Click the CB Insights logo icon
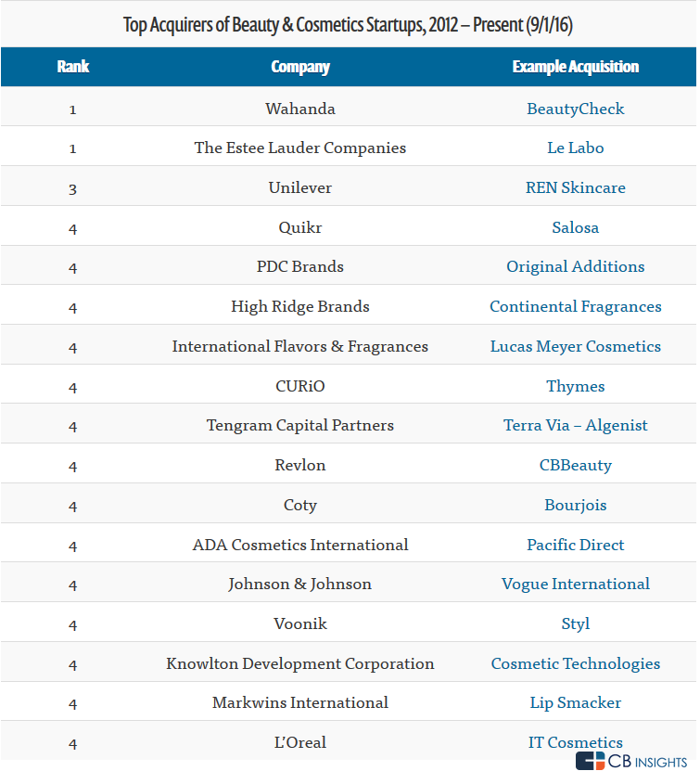Screen dimensions: 700x784 (590, 762)
